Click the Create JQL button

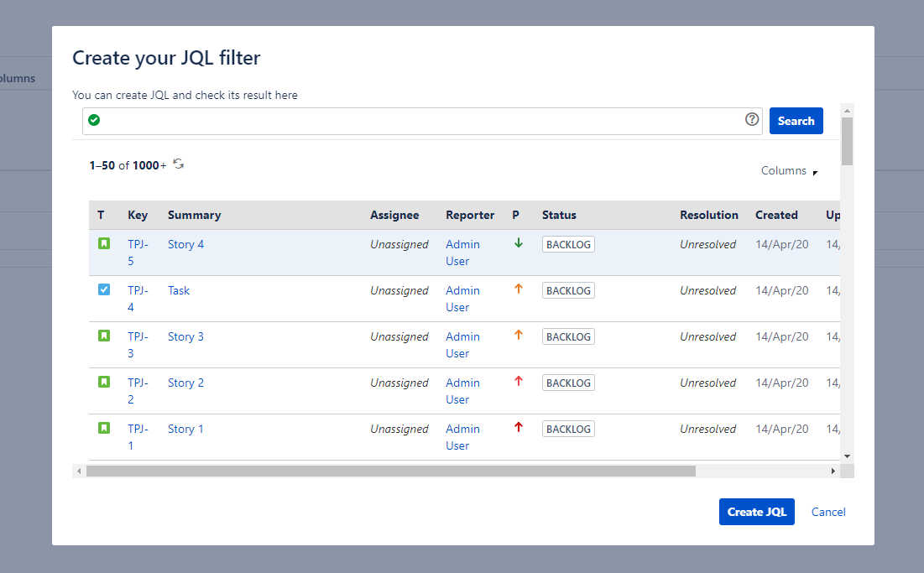(756, 512)
